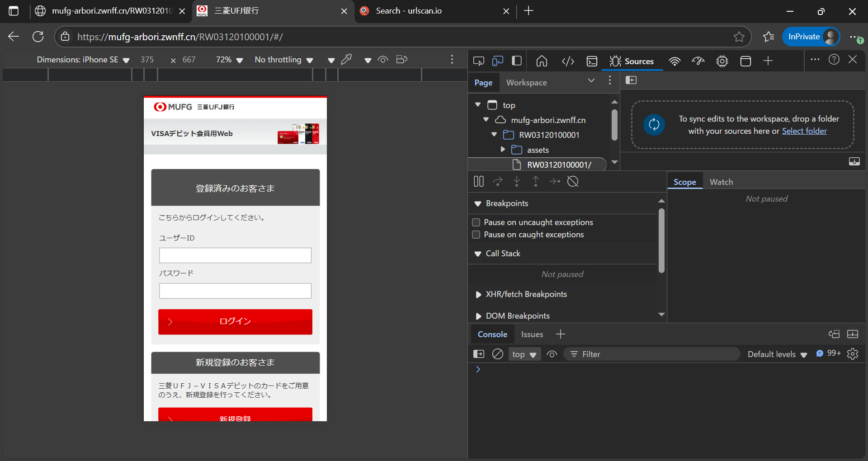This screenshot has width=868, height=461.
Task: Switch to the Page tab in navigator
Action: 483,83
